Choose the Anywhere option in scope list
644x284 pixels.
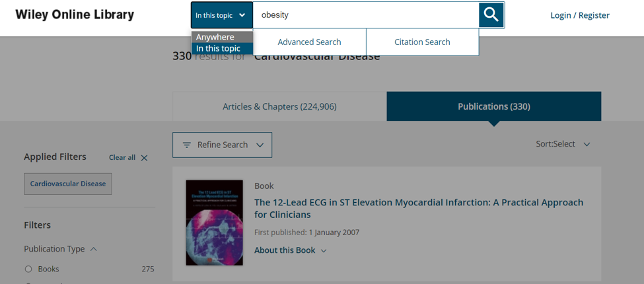(215, 37)
